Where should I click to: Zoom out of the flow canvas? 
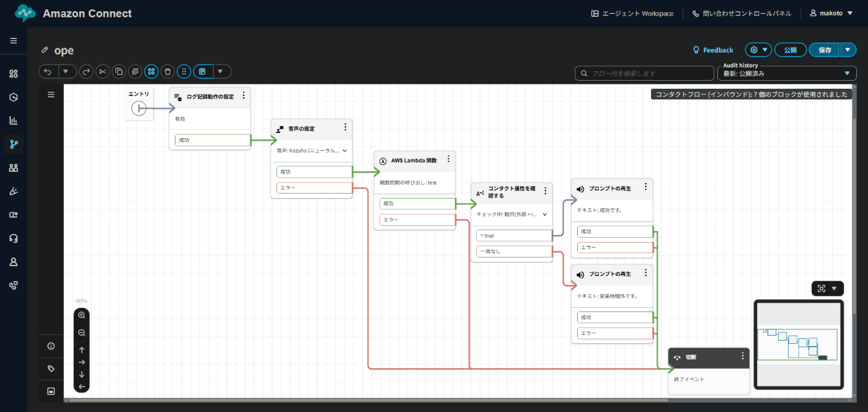82,333
